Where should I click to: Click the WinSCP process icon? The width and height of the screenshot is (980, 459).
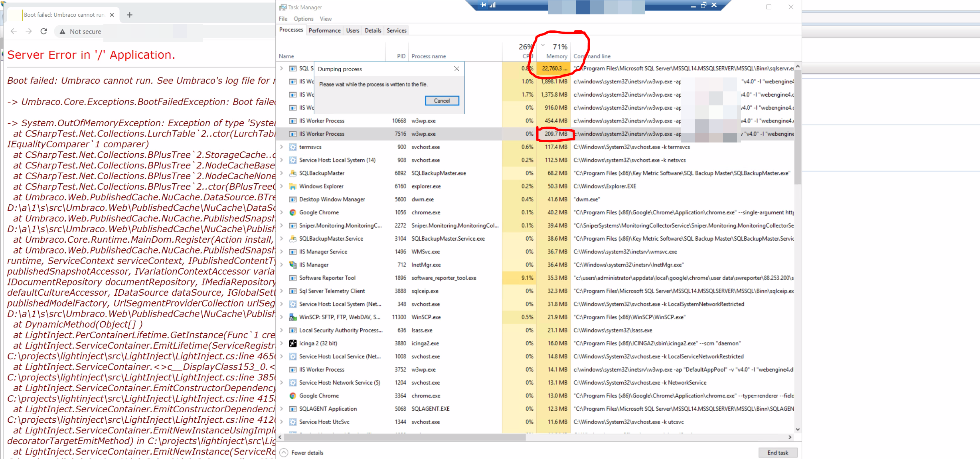293,317
